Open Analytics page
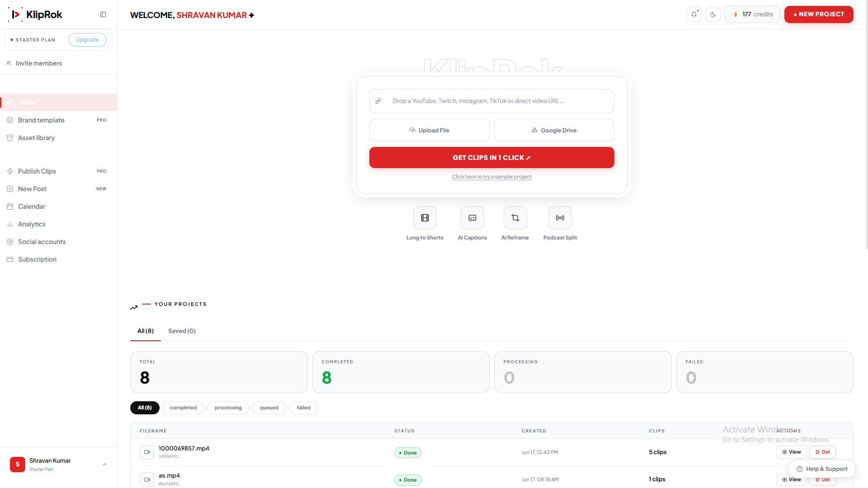 [x=59, y=224]
